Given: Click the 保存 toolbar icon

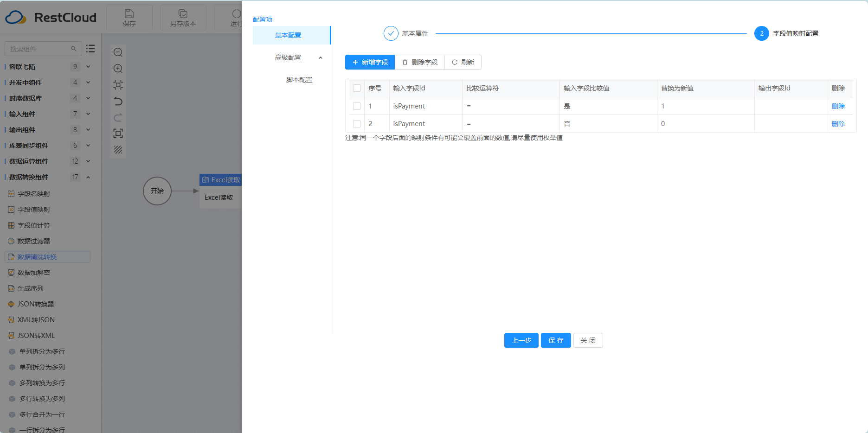Looking at the screenshot, I should pos(129,18).
